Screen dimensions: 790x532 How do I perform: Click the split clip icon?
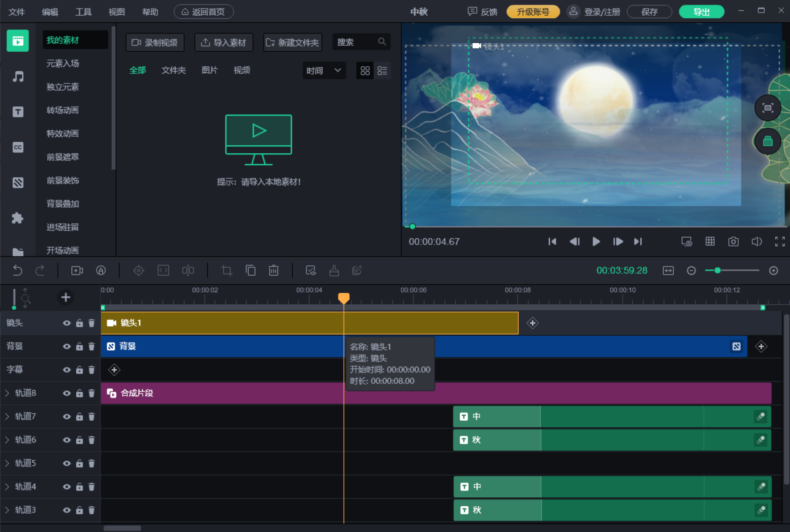pos(188,270)
